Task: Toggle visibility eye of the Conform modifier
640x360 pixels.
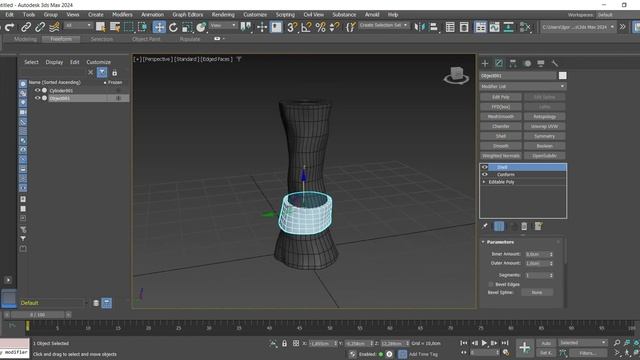Action: pyautogui.click(x=484, y=174)
